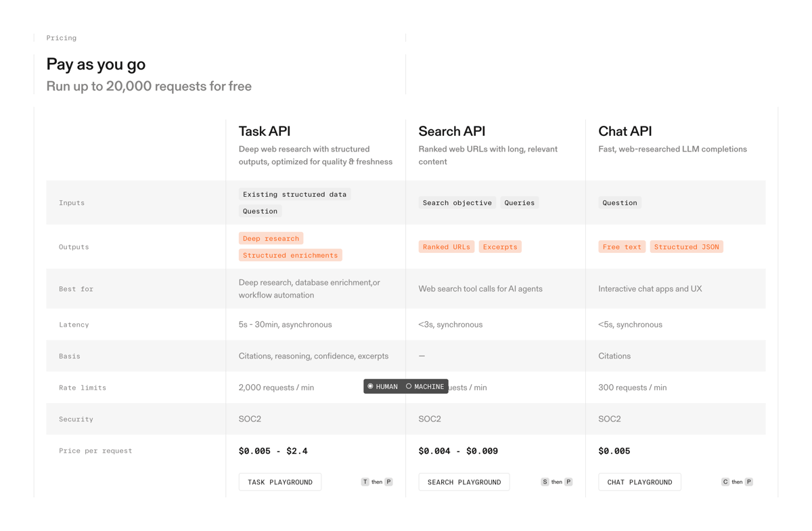The image size is (812, 531).
Task: Click the "Structured JSON" output tag
Action: pyautogui.click(x=686, y=246)
